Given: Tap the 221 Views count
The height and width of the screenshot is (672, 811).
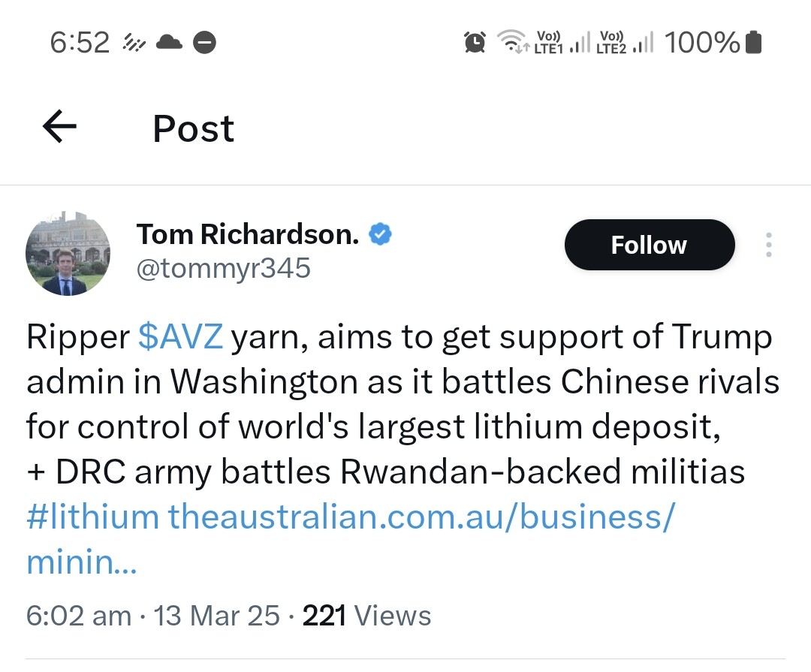Looking at the screenshot, I should (366, 616).
